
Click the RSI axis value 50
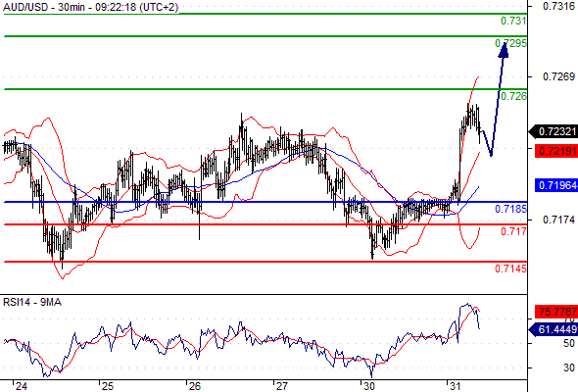point(569,343)
